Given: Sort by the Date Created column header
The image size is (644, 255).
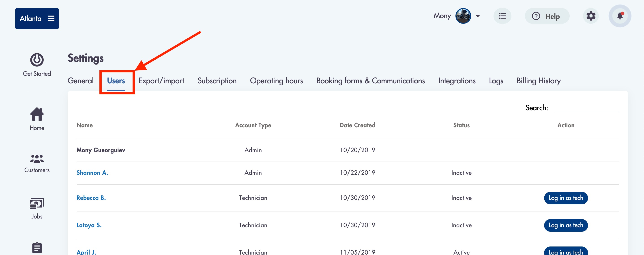Looking at the screenshot, I should point(357,125).
